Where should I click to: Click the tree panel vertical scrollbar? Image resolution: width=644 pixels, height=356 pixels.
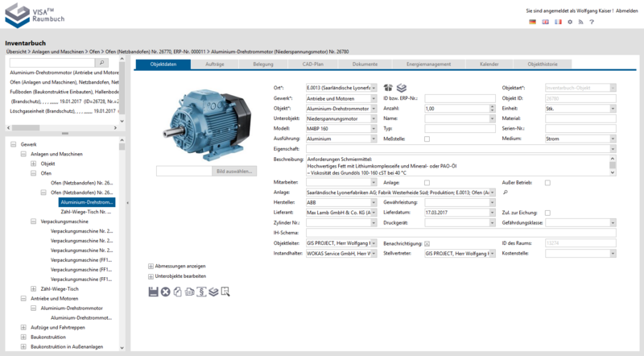click(122, 244)
